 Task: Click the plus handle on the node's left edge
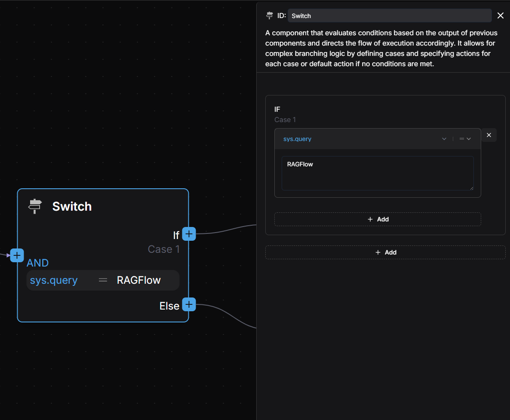point(17,255)
